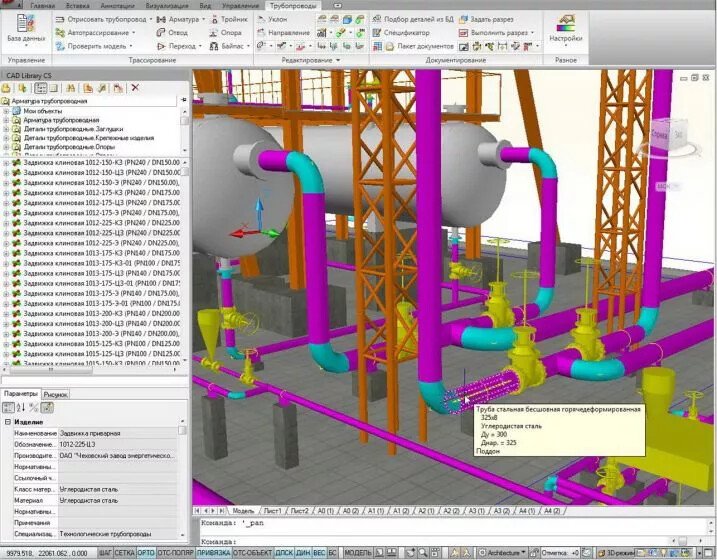Toggle ОРТО mode in status bar
717x560 pixels.
[x=146, y=553]
